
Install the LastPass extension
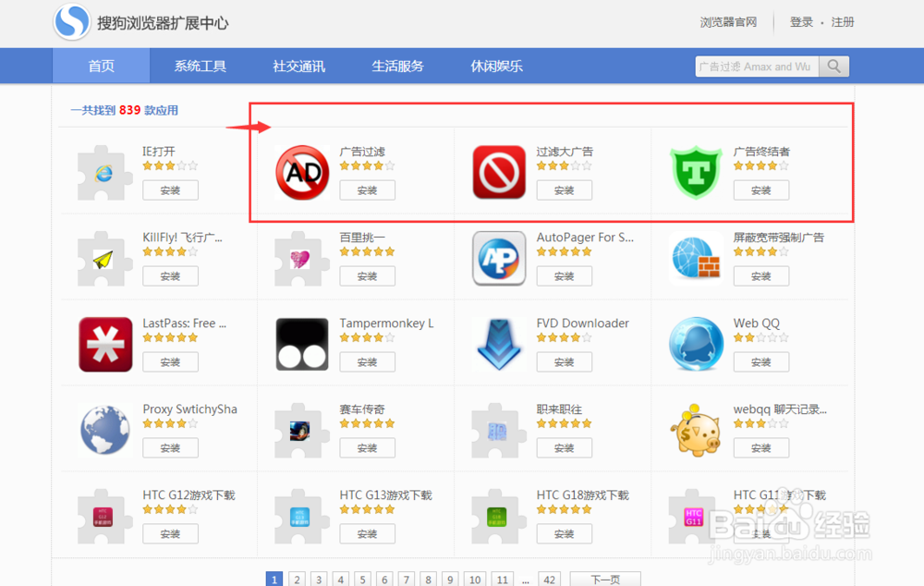coord(170,362)
